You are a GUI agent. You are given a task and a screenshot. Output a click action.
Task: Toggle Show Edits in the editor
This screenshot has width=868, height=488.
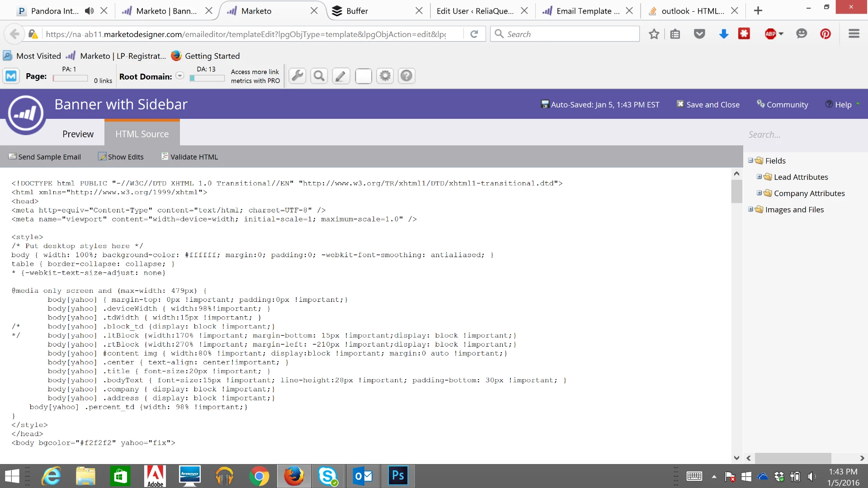(121, 157)
